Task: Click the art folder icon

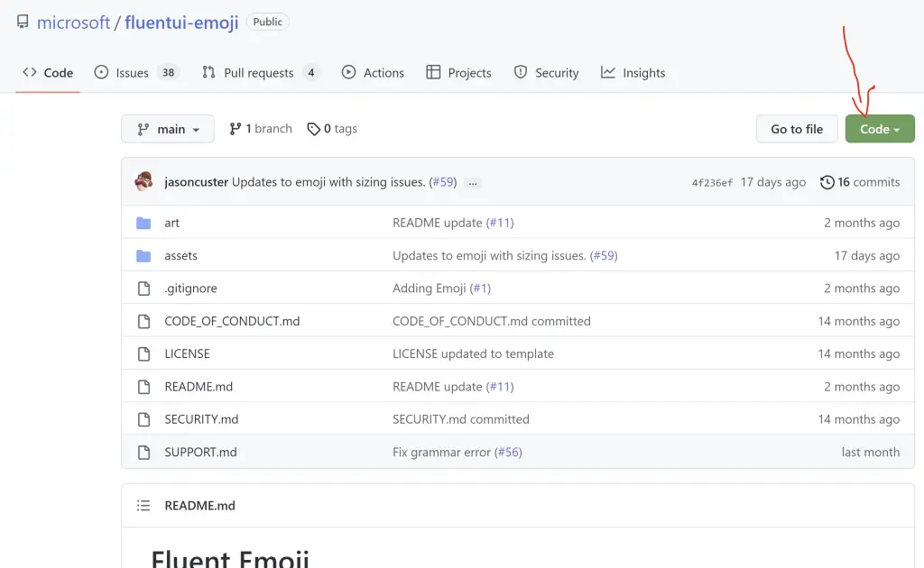Action: click(x=143, y=223)
